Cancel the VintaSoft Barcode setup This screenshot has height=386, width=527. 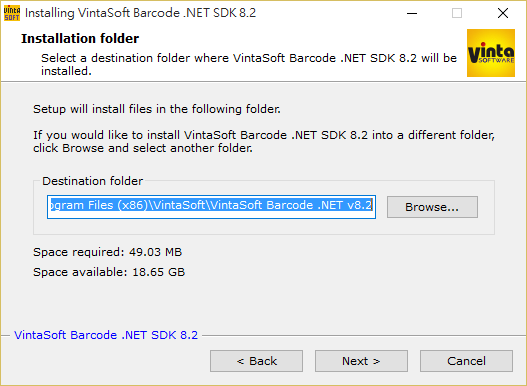[x=466, y=361]
